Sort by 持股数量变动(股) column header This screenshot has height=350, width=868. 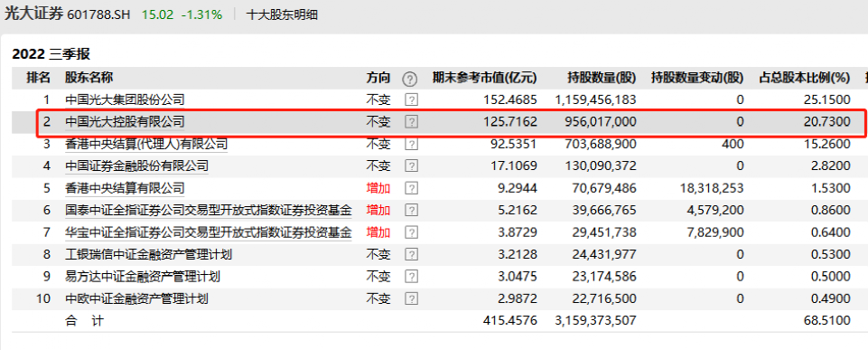697,78
